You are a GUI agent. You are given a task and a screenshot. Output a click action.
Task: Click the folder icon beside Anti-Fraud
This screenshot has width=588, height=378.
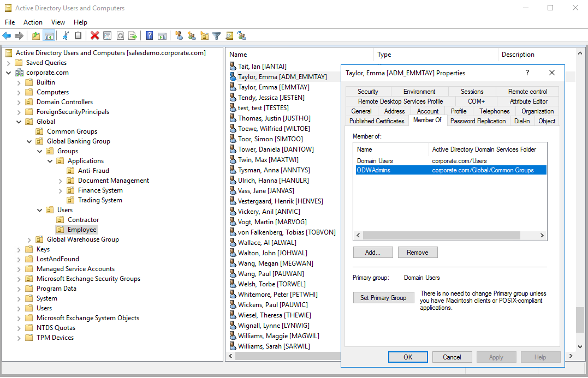pyautogui.click(x=70, y=171)
